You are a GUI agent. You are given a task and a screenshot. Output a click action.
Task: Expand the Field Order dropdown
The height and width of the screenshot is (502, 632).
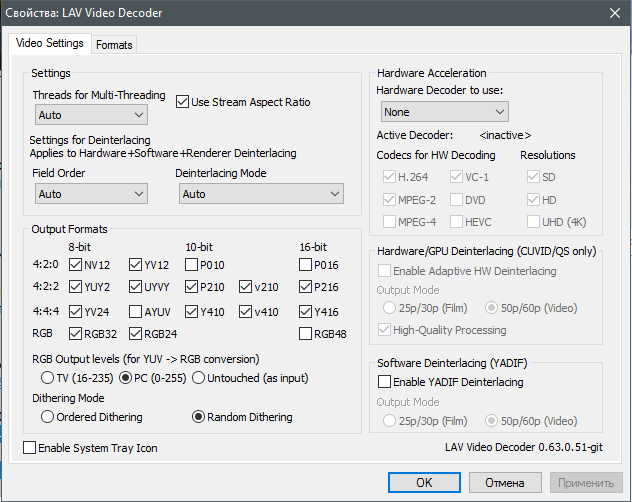coord(91,194)
